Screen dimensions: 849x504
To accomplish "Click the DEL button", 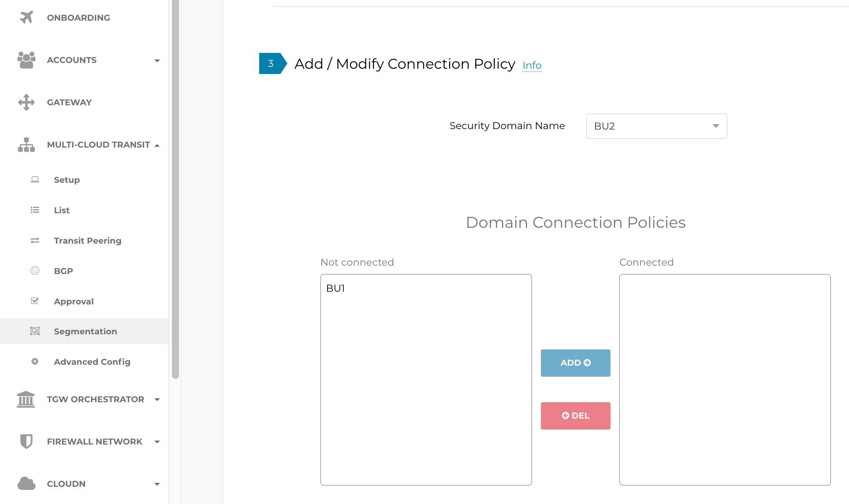I will (x=575, y=415).
